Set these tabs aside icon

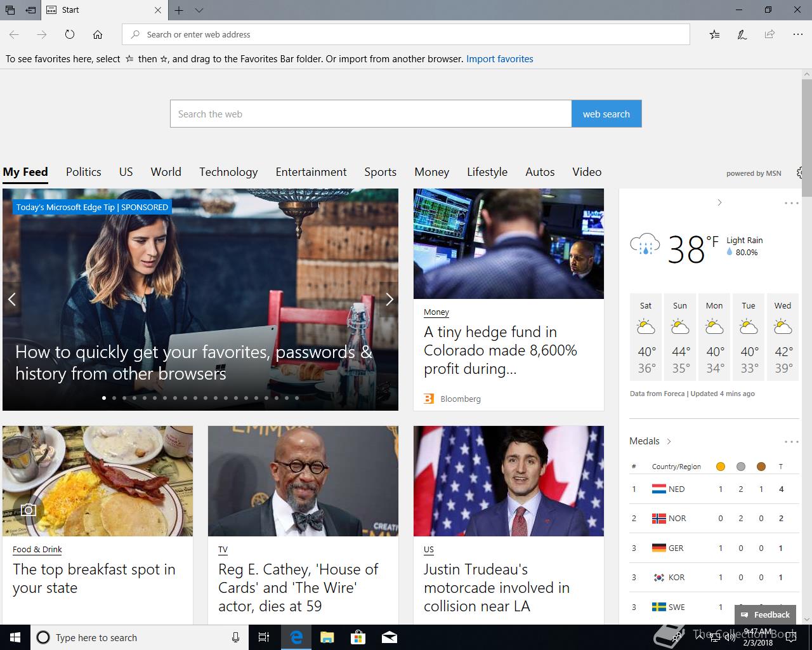(30, 10)
